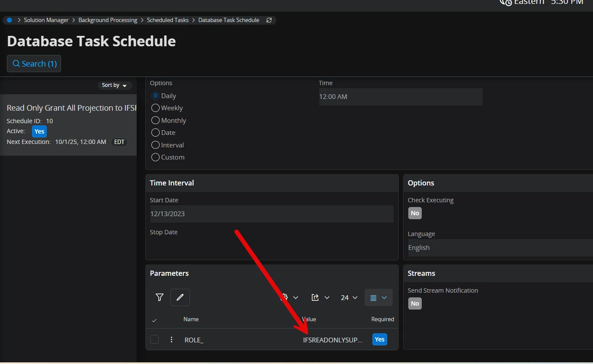Go to Solution Manager in breadcrumb
593x364 pixels.
46,20
